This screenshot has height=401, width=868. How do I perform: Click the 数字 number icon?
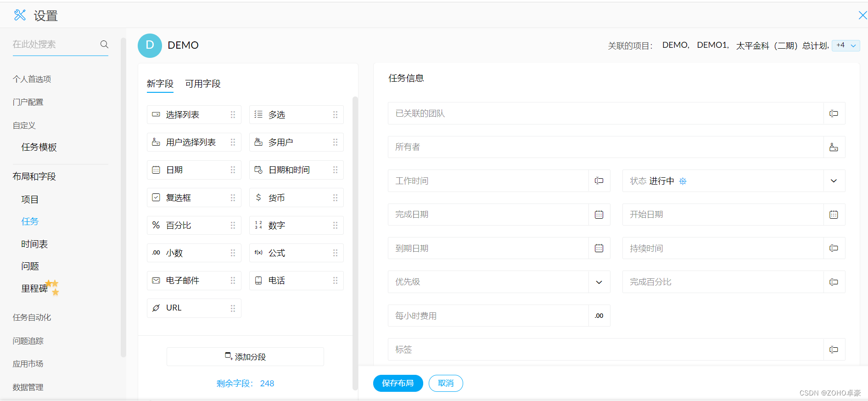tap(258, 225)
